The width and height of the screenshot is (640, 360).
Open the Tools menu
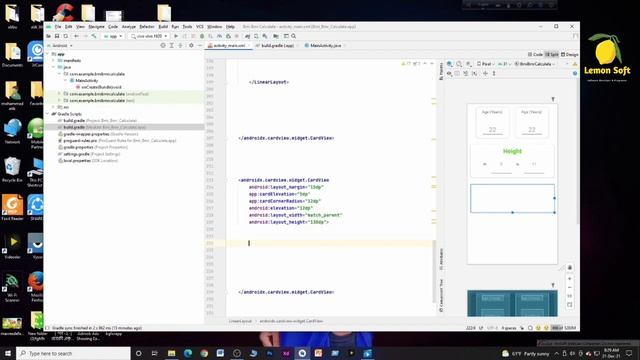pos(187,27)
